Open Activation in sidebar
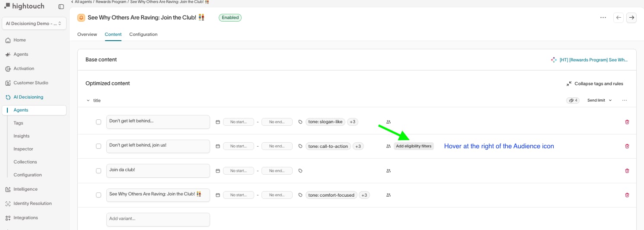644x230 pixels. 24,68
